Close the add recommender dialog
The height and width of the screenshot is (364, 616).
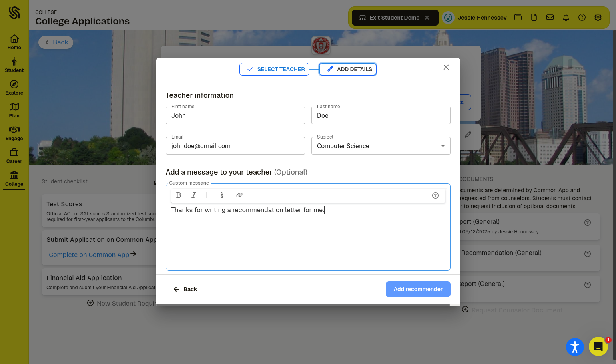tap(446, 67)
